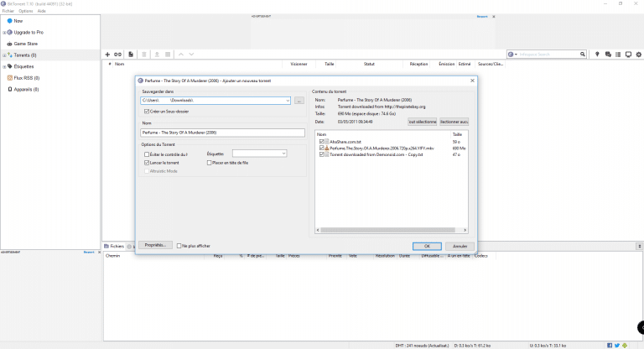The image size is (644, 349).
Task: Open Game Store in the sidebar
Action: coord(25,44)
